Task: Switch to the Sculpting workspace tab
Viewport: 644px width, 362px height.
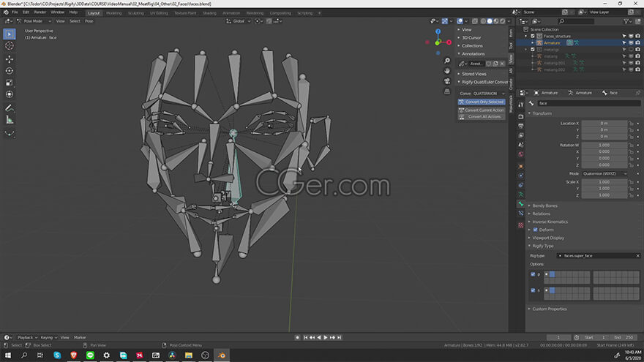Action: pos(136,13)
